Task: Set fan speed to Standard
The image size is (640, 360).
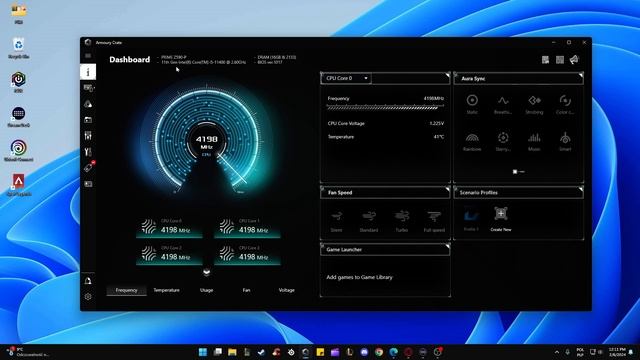Action: [x=369, y=221]
